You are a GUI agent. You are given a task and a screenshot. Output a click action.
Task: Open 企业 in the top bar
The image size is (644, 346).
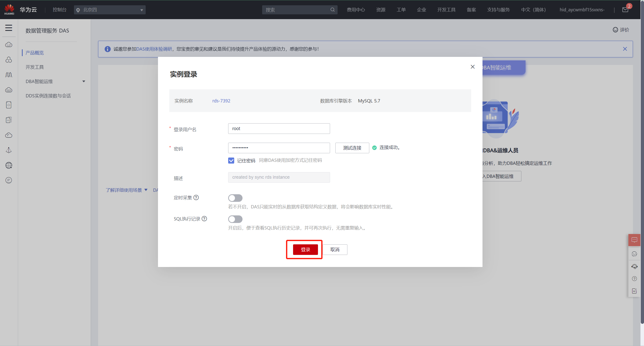[422, 10]
